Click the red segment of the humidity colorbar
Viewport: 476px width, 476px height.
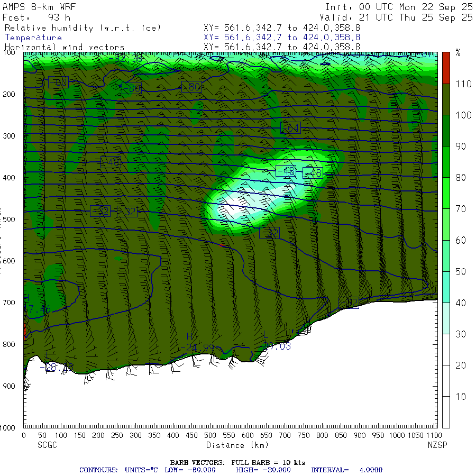[x=446, y=67]
